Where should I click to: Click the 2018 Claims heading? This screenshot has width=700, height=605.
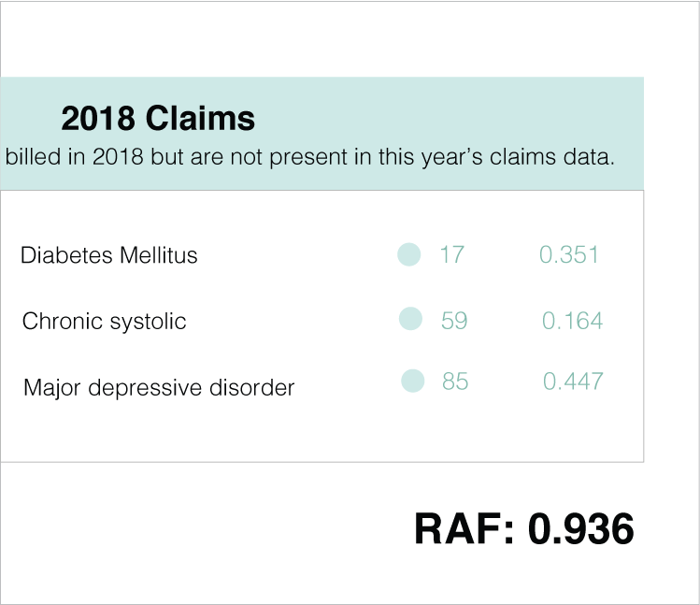point(158,119)
